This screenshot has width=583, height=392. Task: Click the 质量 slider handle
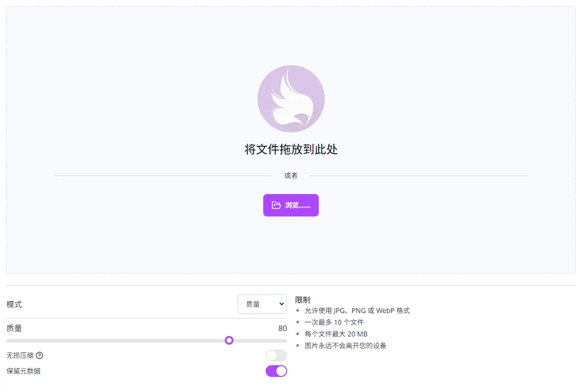pyautogui.click(x=229, y=340)
